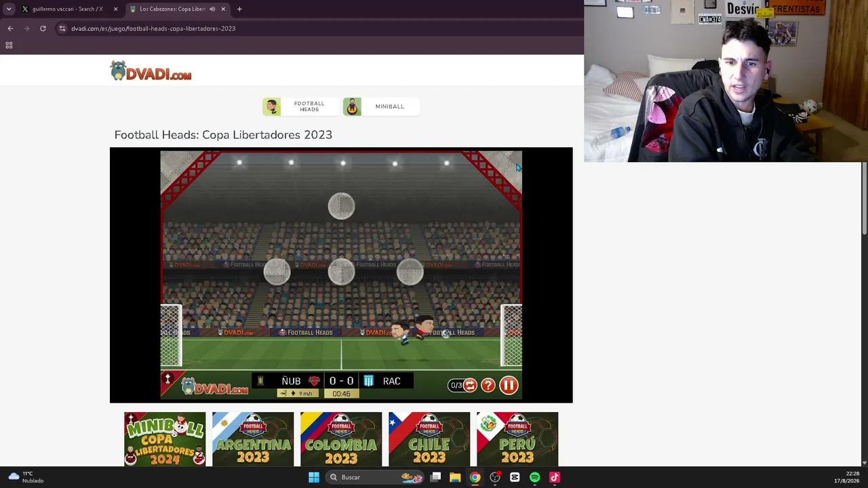Open Football Heads Argentina 2023 thumbnail

pyautogui.click(x=253, y=439)
